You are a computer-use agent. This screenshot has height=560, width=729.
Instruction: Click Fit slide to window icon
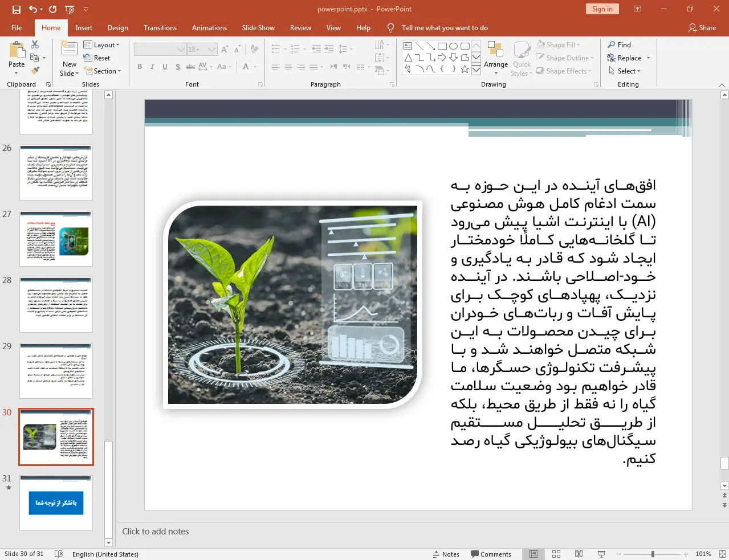[722, 554]
